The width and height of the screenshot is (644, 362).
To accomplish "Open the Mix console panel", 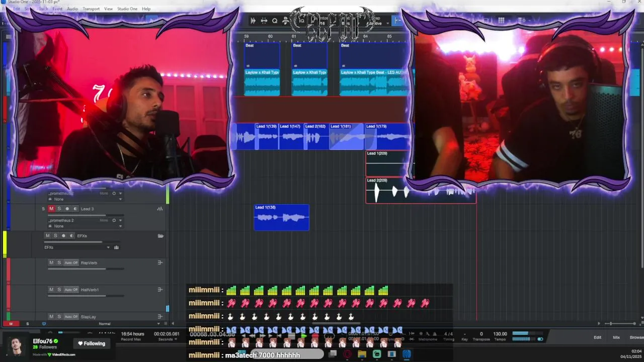I will (616, 337).
